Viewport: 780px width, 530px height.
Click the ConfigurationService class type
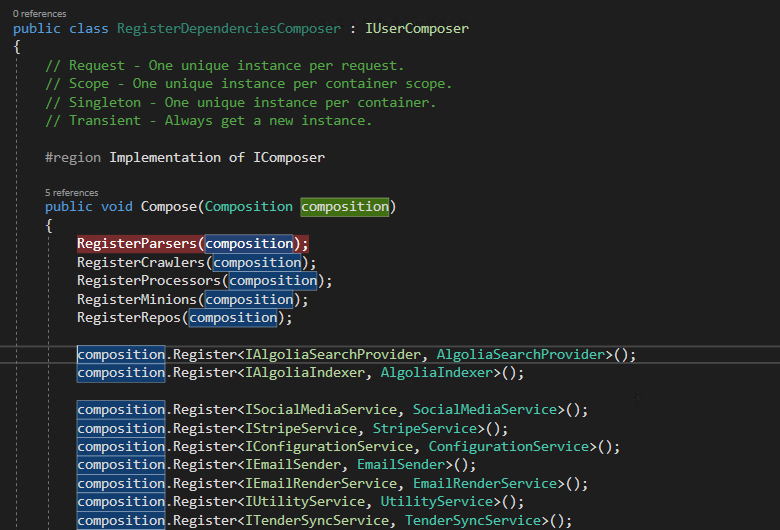[x=509, y=447]
